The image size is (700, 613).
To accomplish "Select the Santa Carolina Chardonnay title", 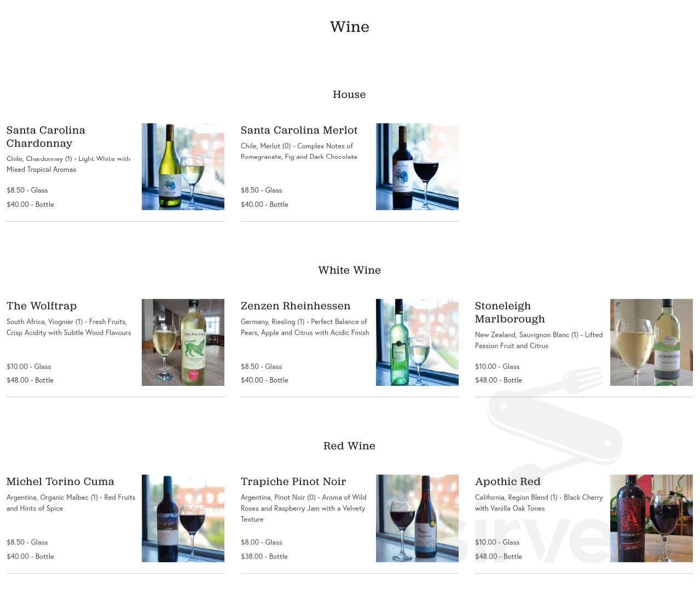I will tap(46, 137).
